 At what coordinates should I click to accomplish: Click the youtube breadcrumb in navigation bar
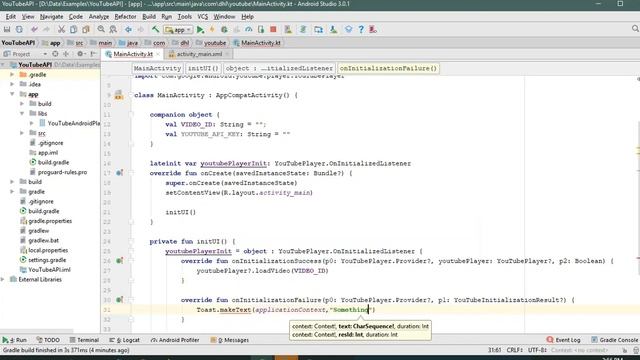pos(211,43)
